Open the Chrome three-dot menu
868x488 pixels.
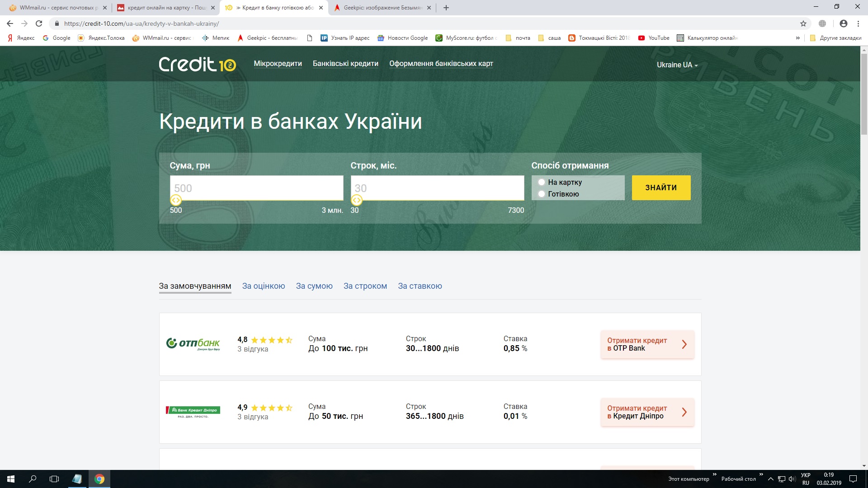click(x=858, y=23)
